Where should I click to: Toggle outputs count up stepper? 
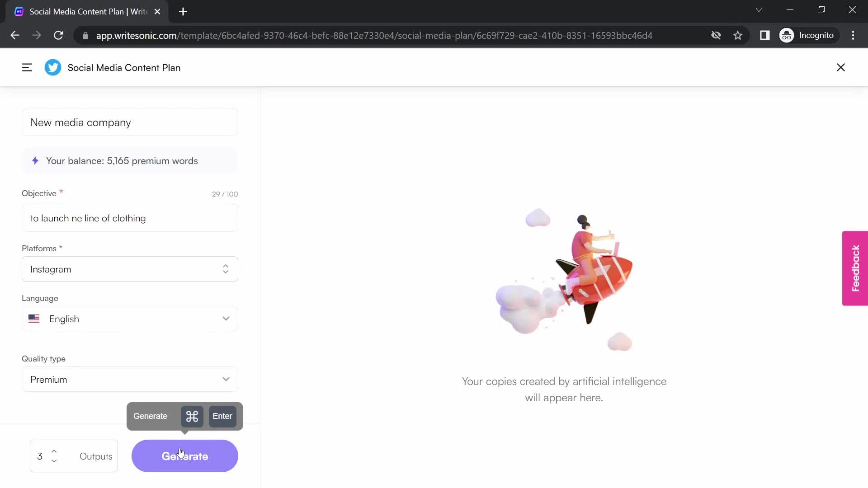[54, 452]
